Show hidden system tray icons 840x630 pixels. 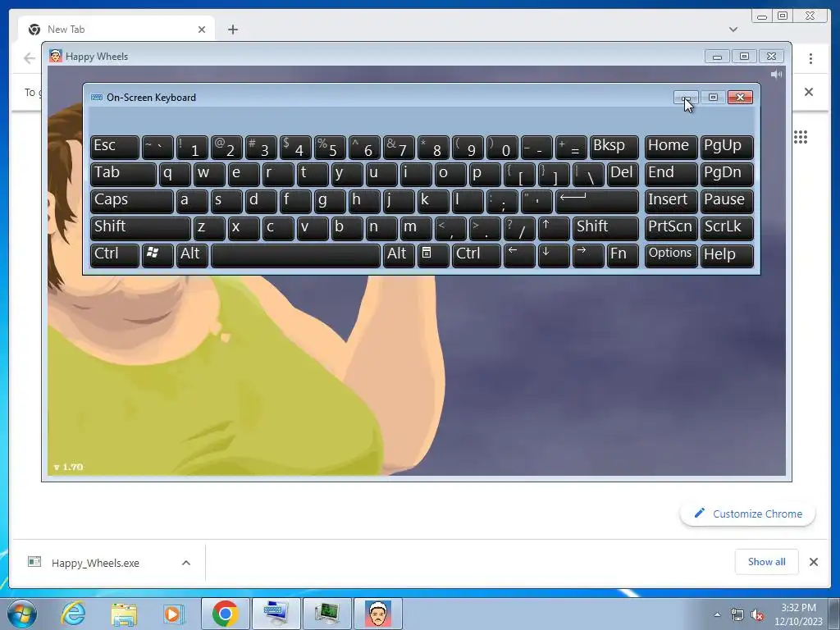(x=717, y=614)
